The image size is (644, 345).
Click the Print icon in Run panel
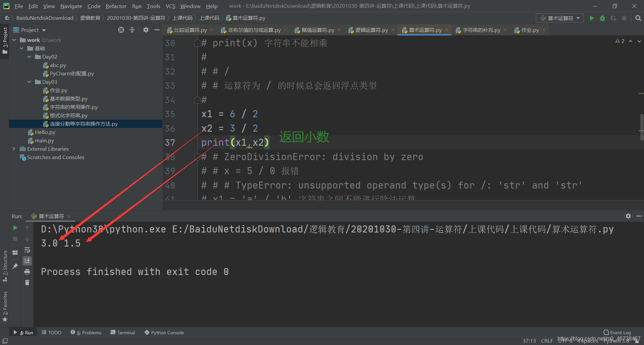click(27, 272)
